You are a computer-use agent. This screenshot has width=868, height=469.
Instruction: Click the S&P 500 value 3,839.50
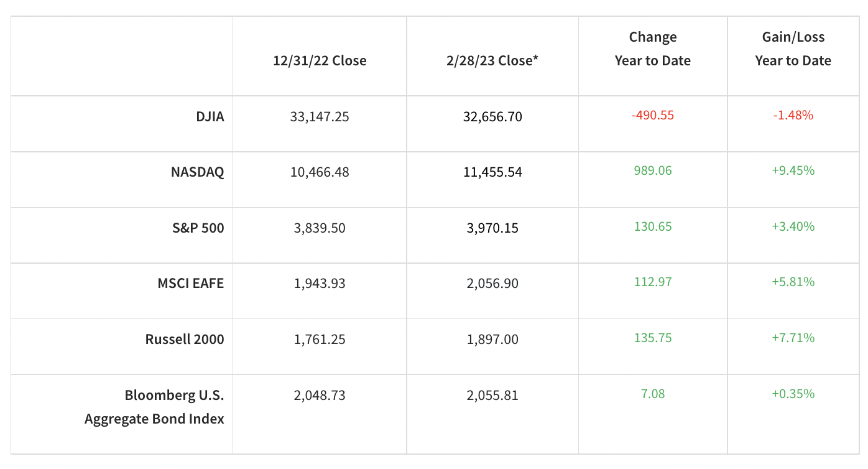tap(320, 228)
